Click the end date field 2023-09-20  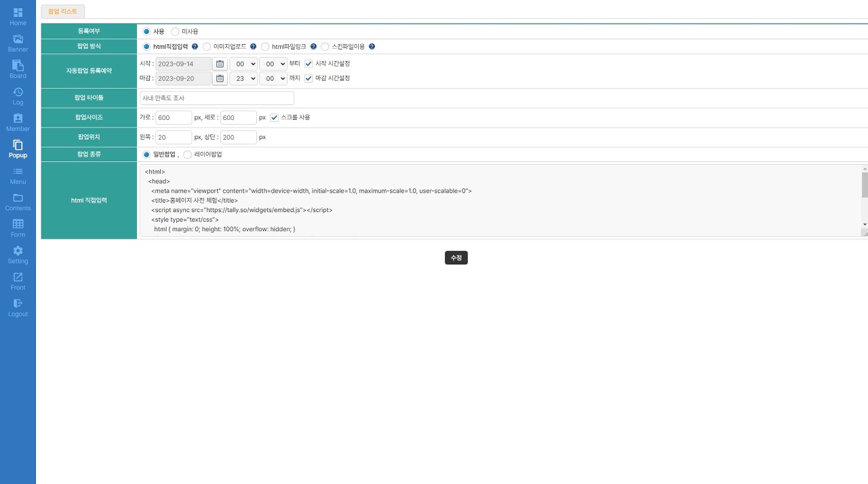pos(183,79)
